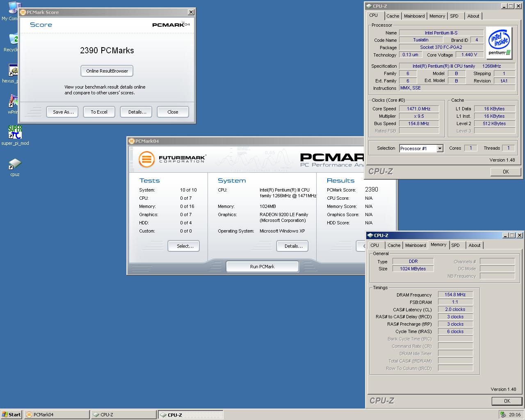Click the FSB:DRAM 1:1 value
This screenshot has height=420, width=525.
click(x=455, y=302)
